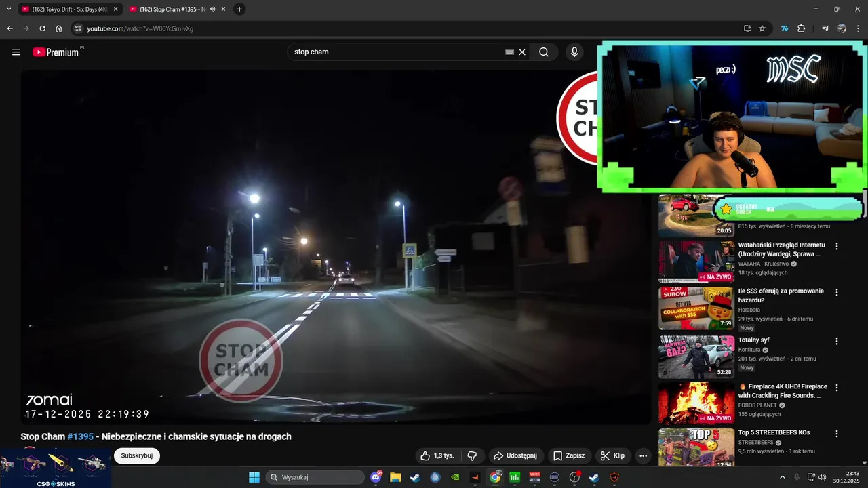The image size is (868, 488).
Task: Open 'Ile $$$ oferują za promowanie hazardu?' title
Action: pyautogui.click(x=781, y=296)
